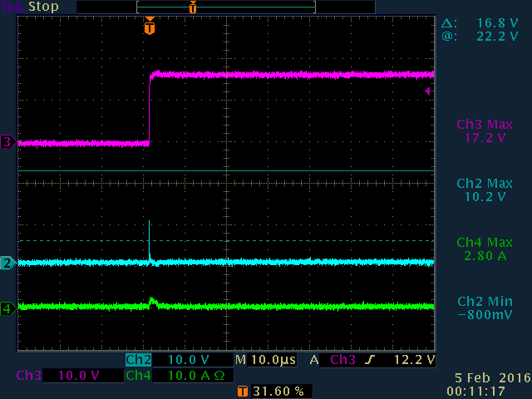Click the 5 Feb 2016 date readout

coord(492,378)
